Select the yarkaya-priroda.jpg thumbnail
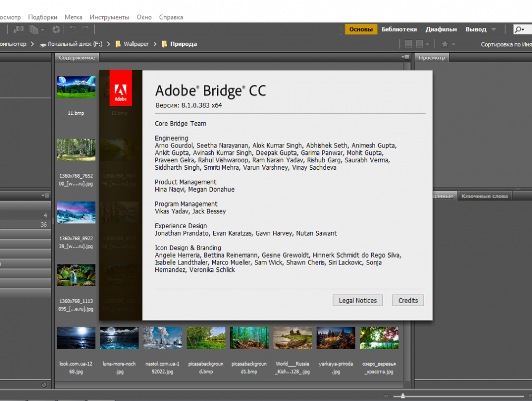Image resolution: width=532 pixels, height=401 pixels. (x=336, y=338)
